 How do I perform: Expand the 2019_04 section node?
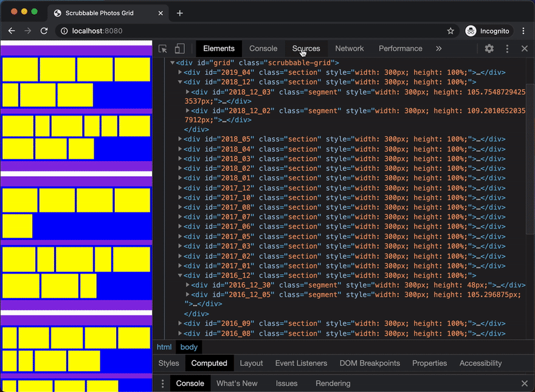(x=180, y=73)
